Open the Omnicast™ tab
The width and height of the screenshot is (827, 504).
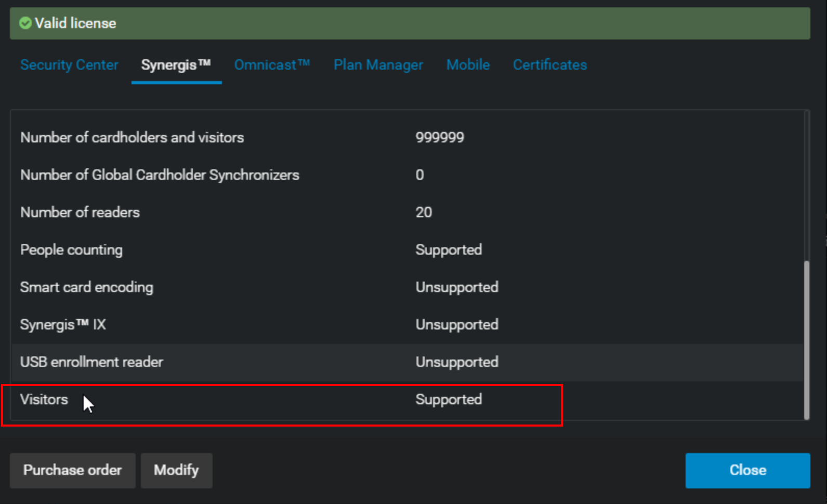[x=272, y=65]
